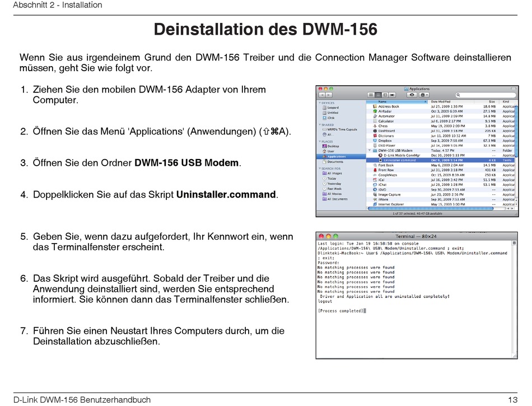The width and height of the screenshot is (532, 406).
Task: Select the AirRadar application icon
Action: tap(375, 111)
